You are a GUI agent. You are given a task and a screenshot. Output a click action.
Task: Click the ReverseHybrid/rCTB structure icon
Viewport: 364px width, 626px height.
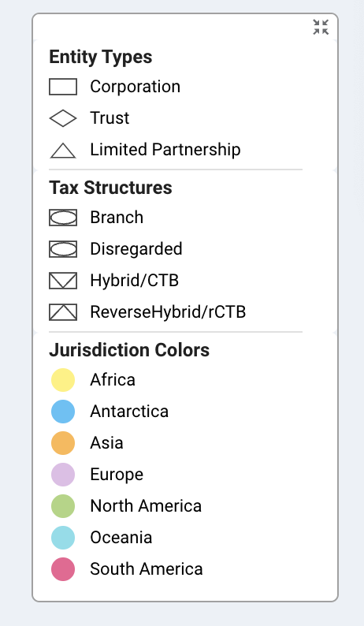[63, 312]
